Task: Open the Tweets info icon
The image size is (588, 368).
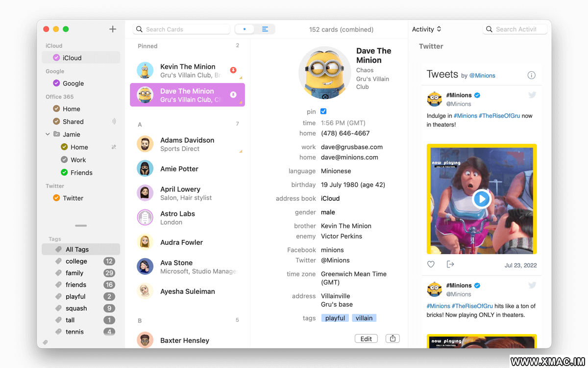Action: click(531, 75)
